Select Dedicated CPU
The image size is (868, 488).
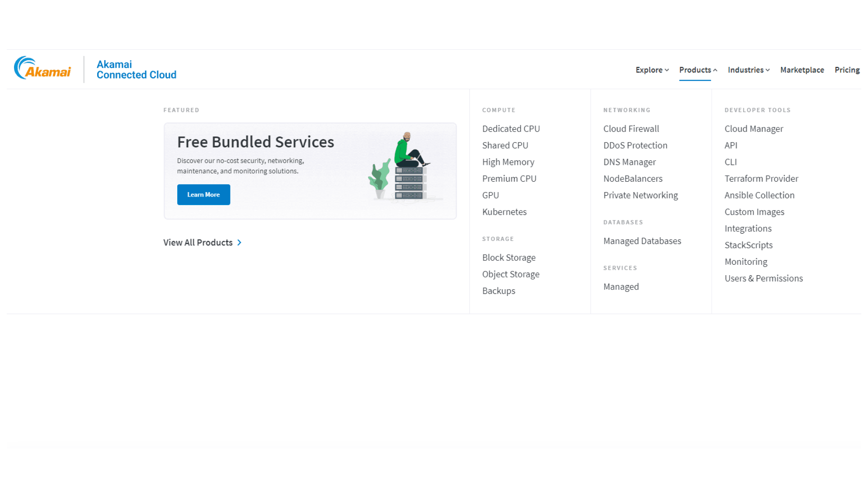(511, 129)
